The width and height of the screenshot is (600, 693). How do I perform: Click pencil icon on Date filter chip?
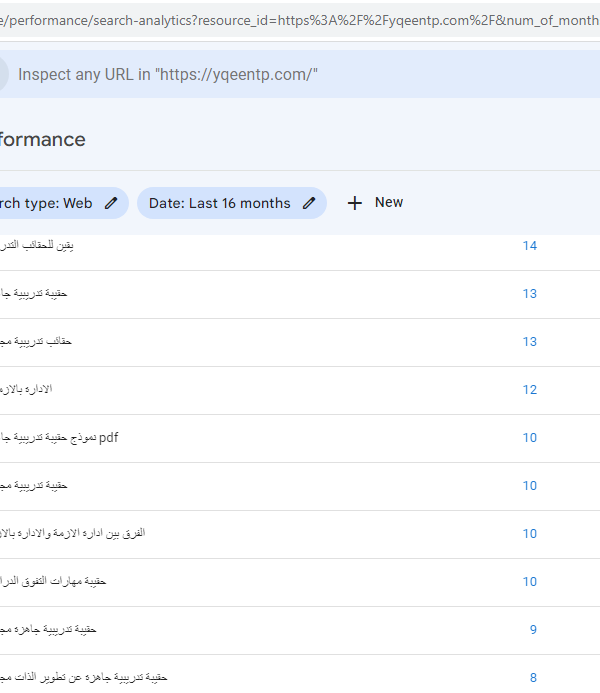pyautogui.click(x=309, y=203)
